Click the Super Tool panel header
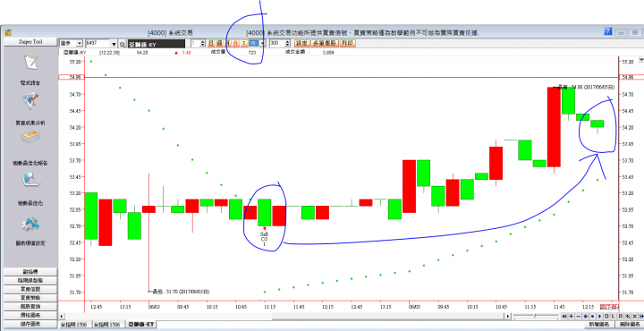Image resolution: width=644 pixels, height=331 pixels. tap(30, 42)
